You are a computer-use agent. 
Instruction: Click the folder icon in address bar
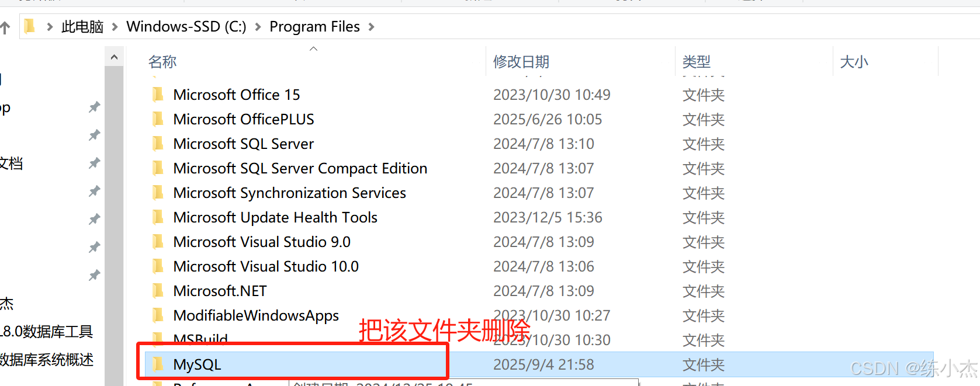pyautogui.click(x=30, y=26)
